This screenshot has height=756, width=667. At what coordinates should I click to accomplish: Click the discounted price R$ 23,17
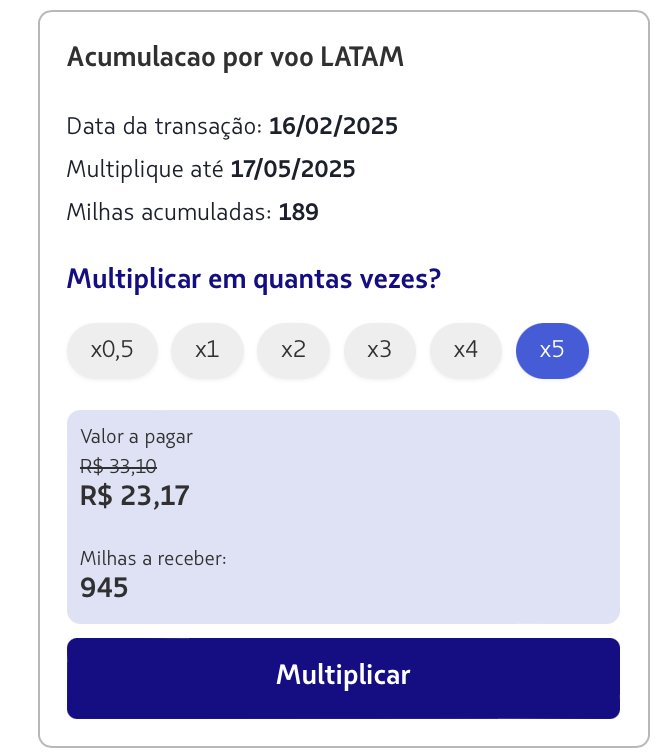(135, 496)
